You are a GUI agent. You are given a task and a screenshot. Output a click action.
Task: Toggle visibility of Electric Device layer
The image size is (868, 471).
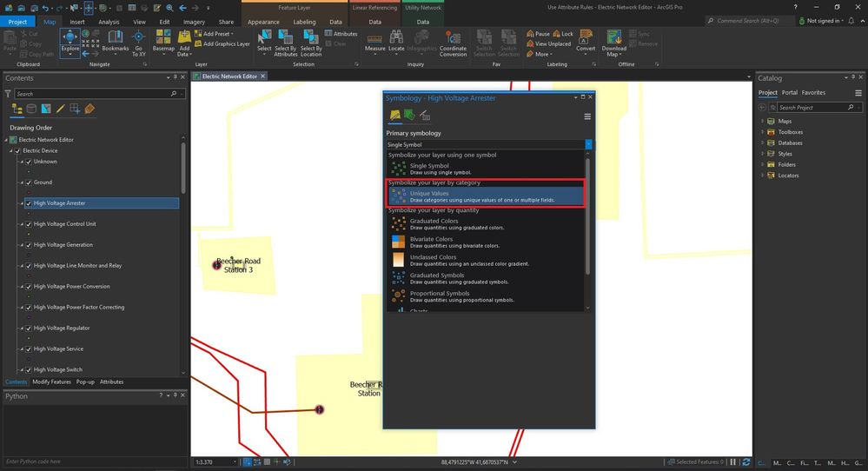(x=17, y=150)
